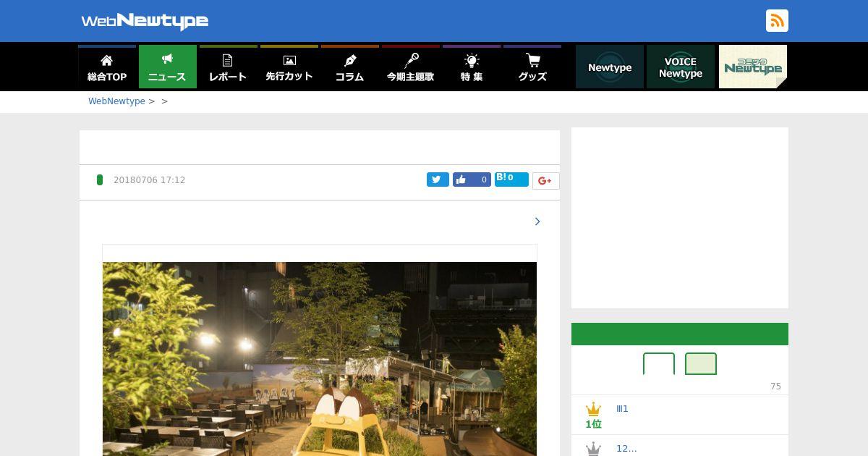Click the VOICE Newtype banner
The height and width of the screenshot is (456, 868).
(x=681, y=67)
